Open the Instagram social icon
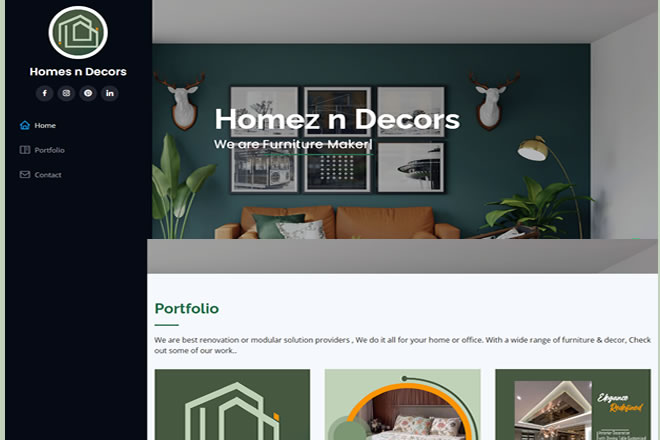Screen dimensions: 660x440 point(66,93)
